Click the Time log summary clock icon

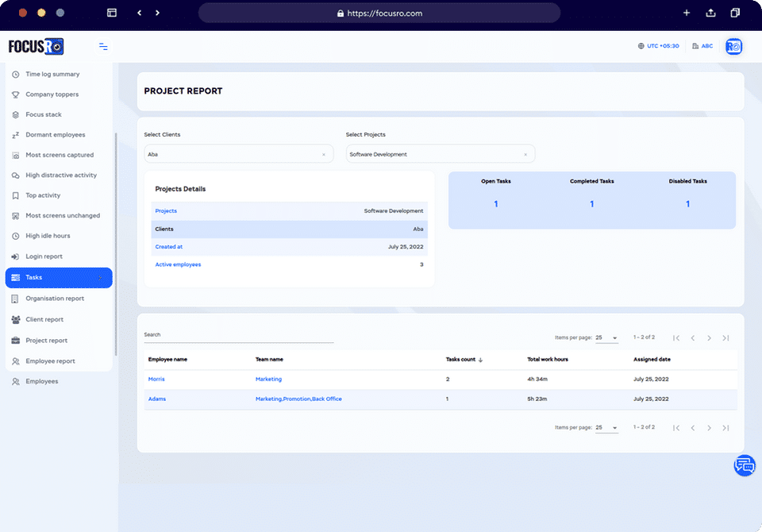tap(16, 75)
